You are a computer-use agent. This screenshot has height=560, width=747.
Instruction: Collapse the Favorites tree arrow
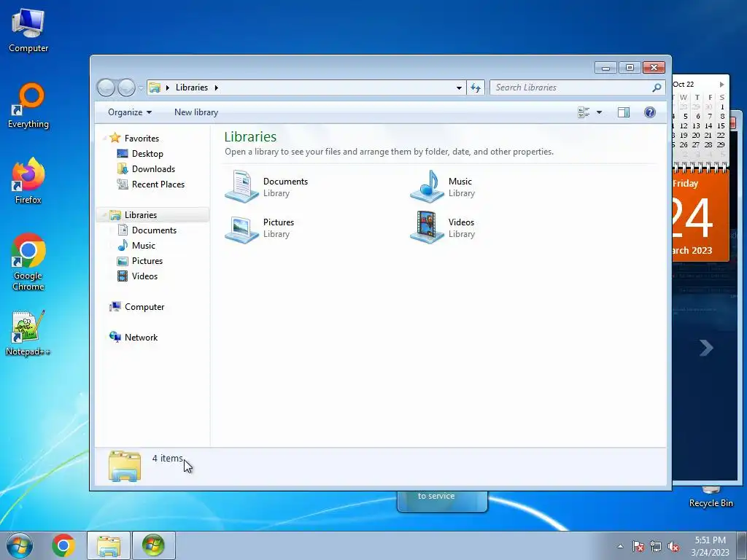tap(104, 139)
